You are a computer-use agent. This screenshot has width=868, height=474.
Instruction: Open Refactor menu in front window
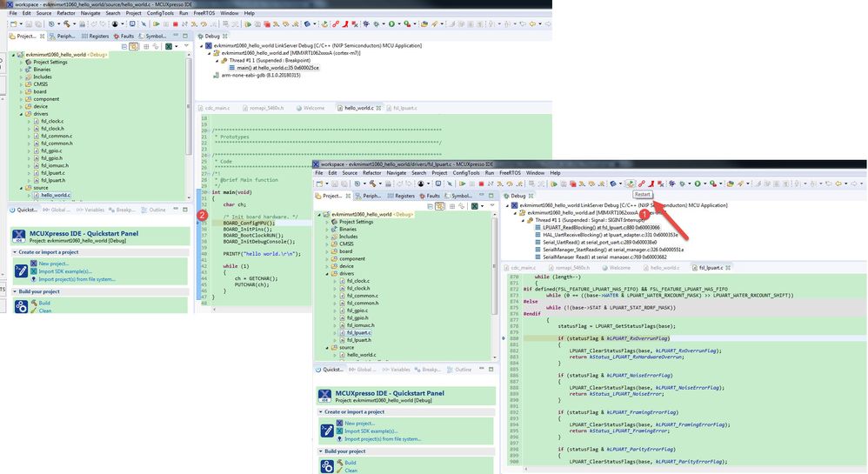point(371,173)
